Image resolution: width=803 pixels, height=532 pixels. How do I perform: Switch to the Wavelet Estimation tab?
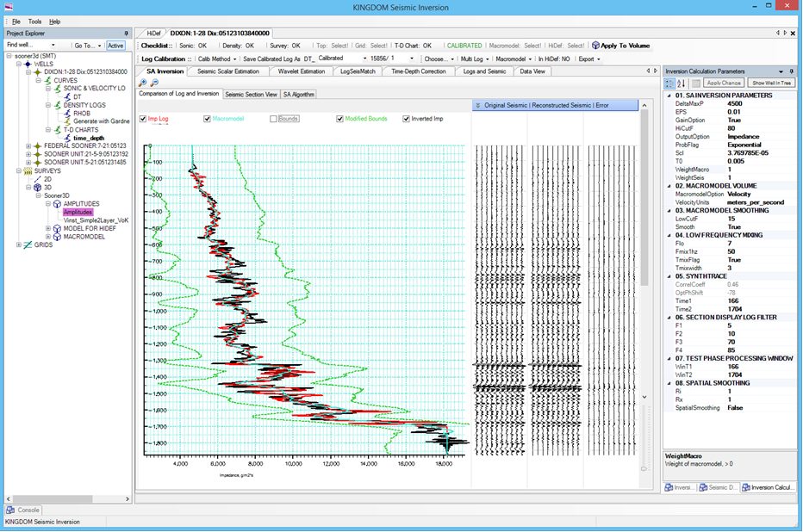[302, 71]
